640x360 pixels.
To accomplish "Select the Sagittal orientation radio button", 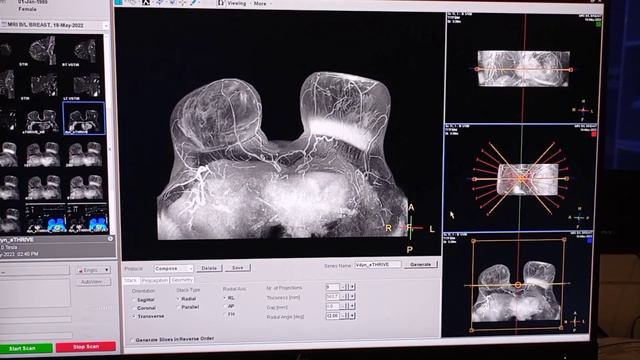I will click(133, 300).
